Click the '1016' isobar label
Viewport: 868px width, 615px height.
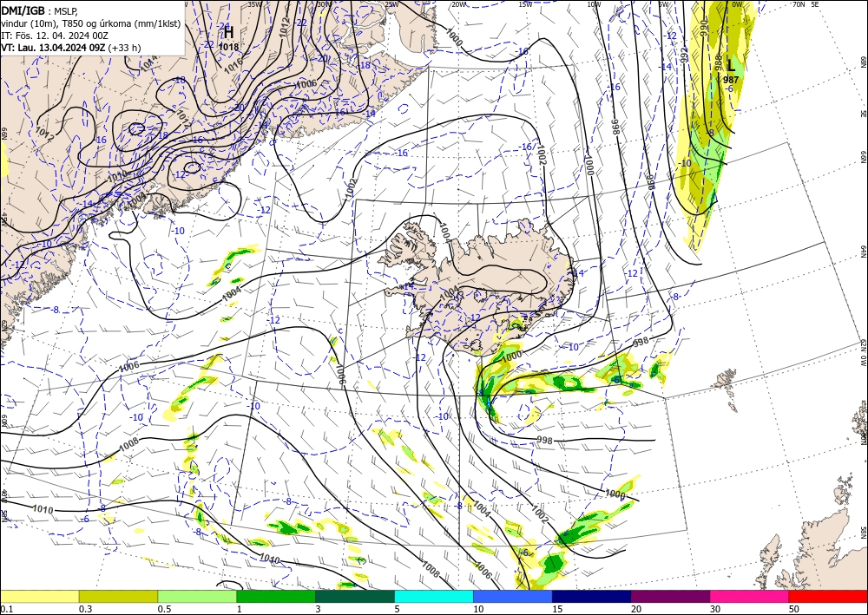tap(233, 65)
